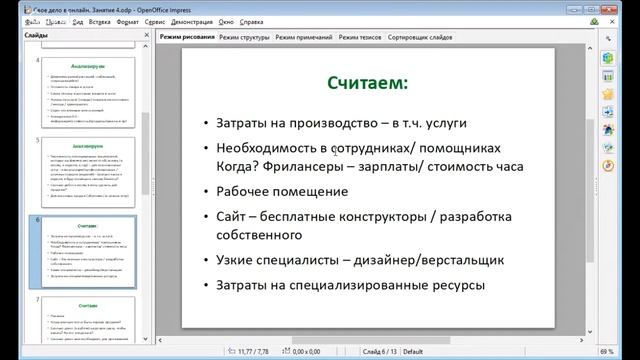The width and height of the screenshot is (640, 360).
Task: Click editing area scroll down arrow
Action: (590, 332)
